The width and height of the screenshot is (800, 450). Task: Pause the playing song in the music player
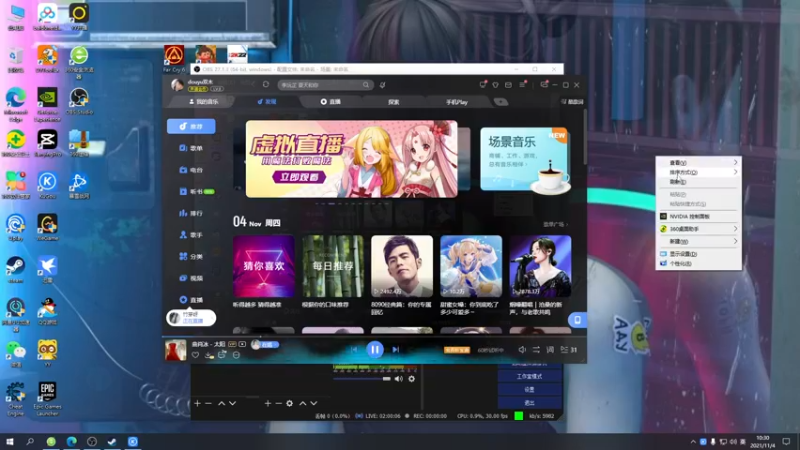(374, 349)
